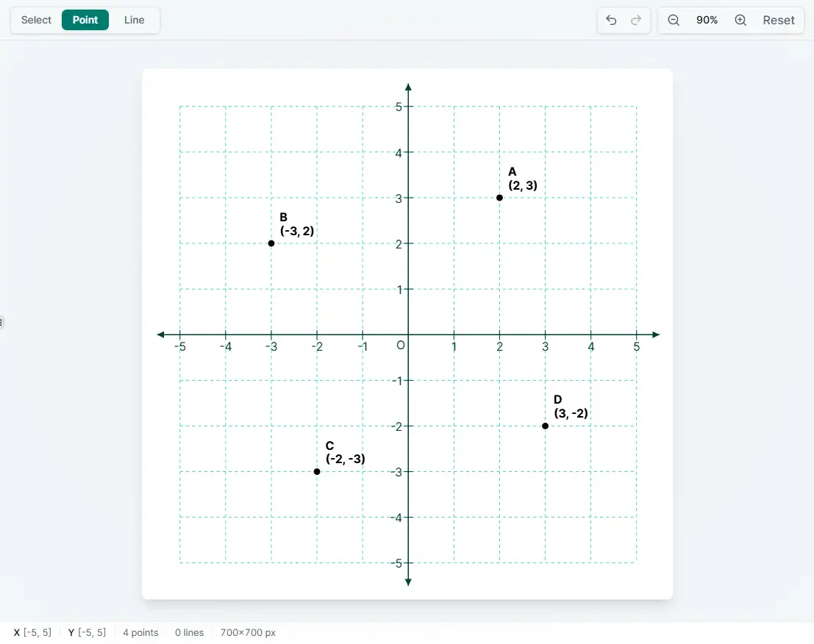Viewport: 814px width, 644px height.
Task: Click the undo arrow icon
Action: pos(611,21)
